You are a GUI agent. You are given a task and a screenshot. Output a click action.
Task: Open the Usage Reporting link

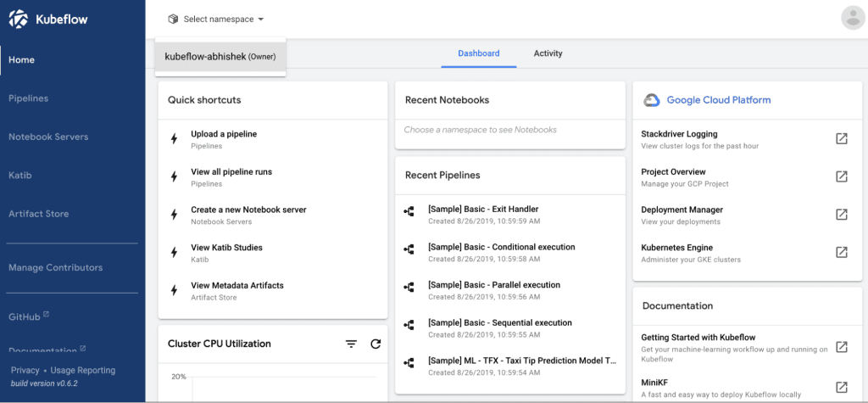(83, 370)
